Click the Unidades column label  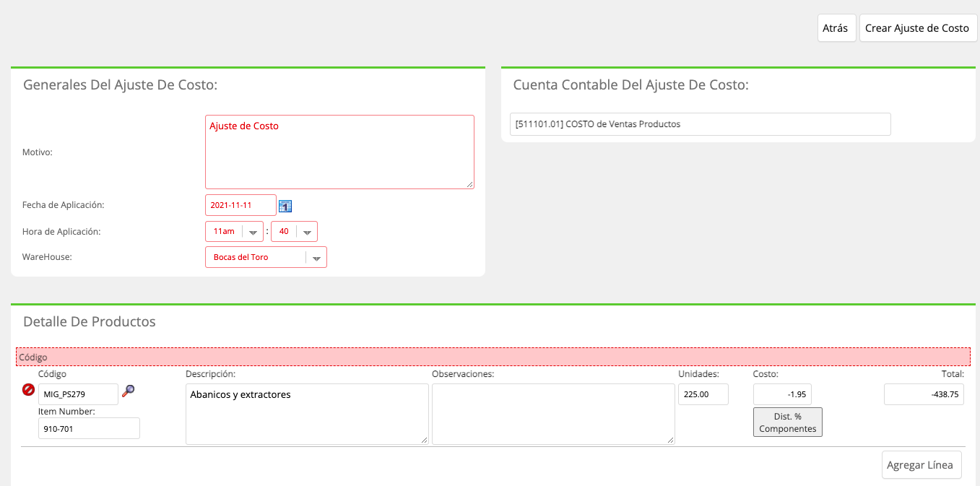click(698, 374)
